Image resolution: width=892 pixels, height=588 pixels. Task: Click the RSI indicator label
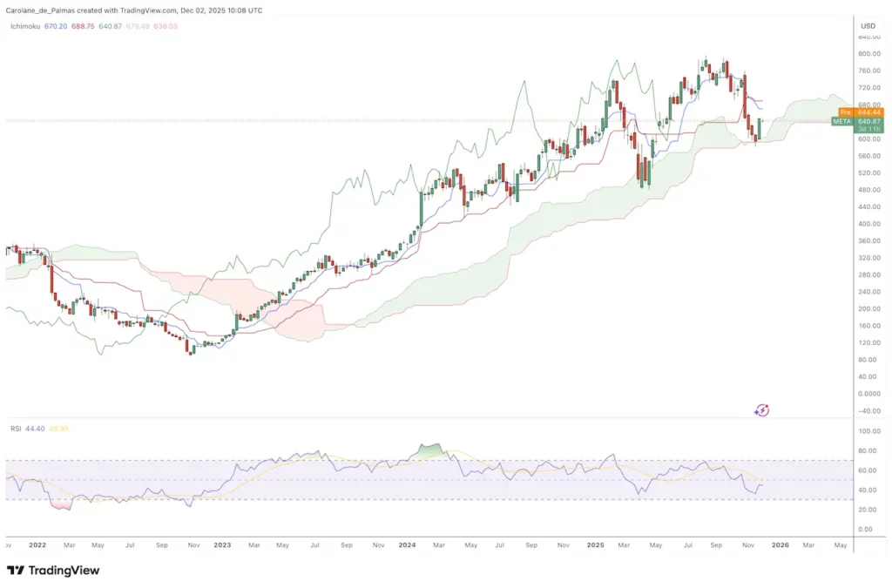point(14,428)
